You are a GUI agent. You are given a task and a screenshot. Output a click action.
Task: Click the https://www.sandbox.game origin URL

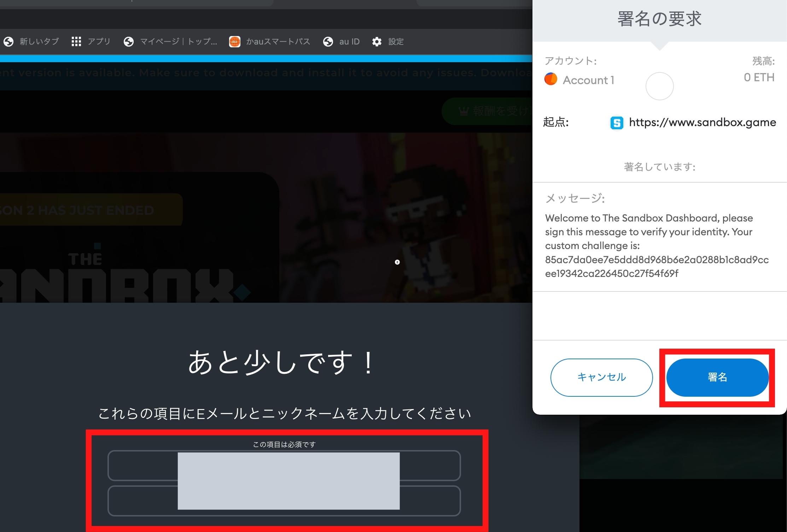[x=703, y=122]
